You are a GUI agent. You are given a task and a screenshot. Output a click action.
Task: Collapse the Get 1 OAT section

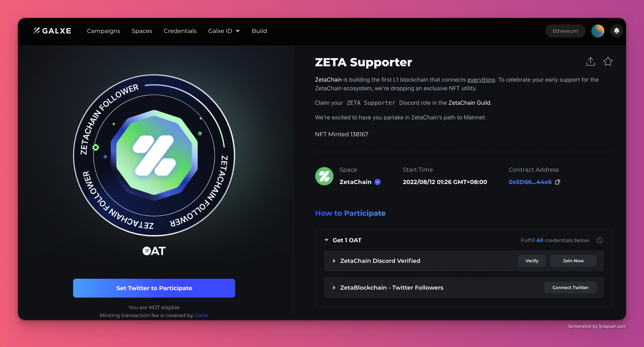[x=326, y=240]
